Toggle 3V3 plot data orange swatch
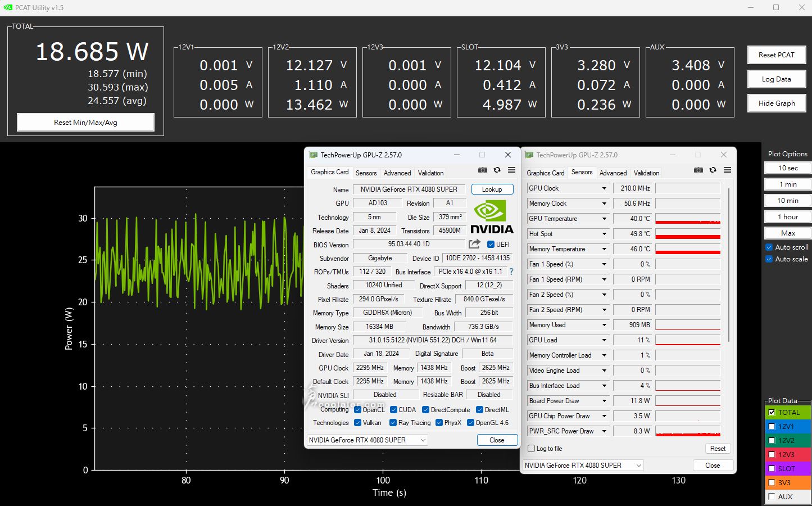Screen dimensions: 812x506 point(788,482)
